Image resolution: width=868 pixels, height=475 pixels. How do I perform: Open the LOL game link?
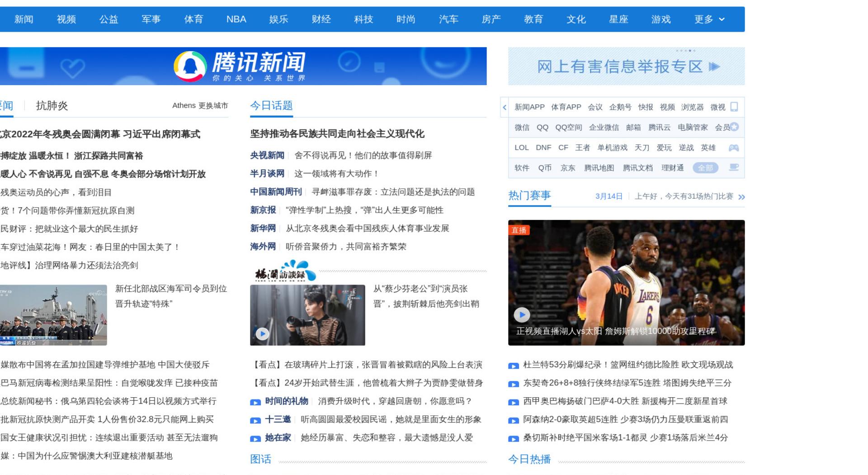coord(521,147)
